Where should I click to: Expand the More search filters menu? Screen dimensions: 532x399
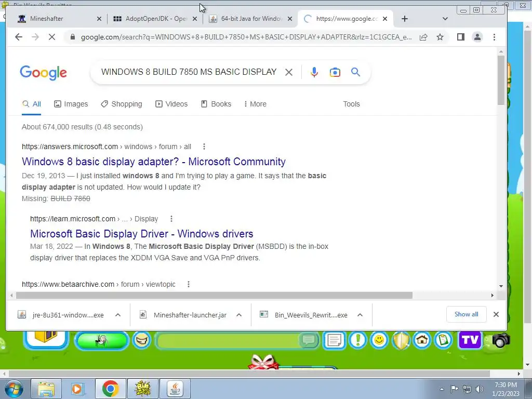pos(255,104)
